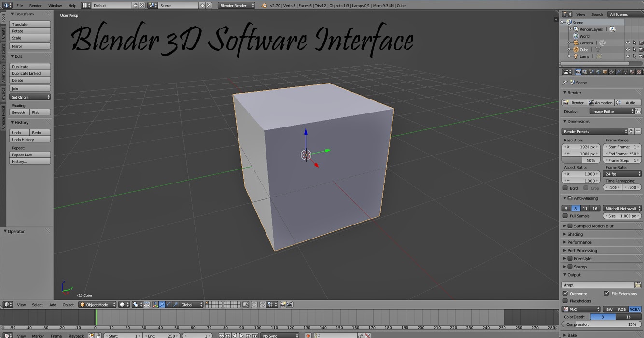Hide the Camera with its eye icon

(x=628, y=43)
